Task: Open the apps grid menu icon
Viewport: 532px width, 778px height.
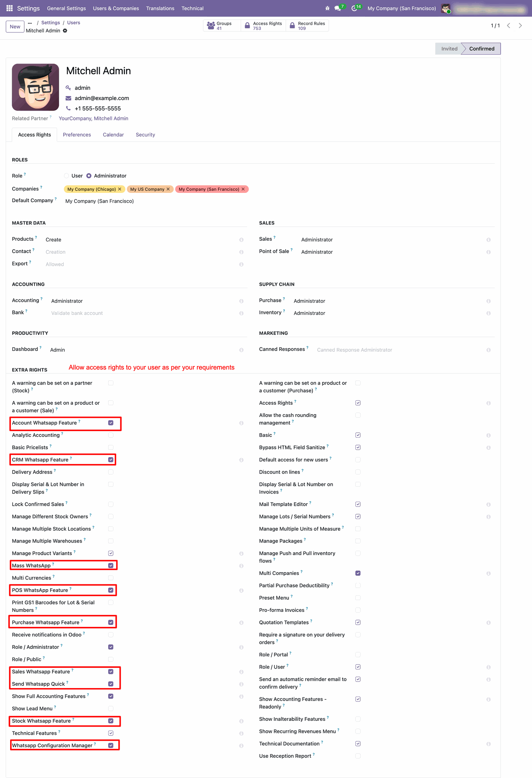Action: coord(10,8)
